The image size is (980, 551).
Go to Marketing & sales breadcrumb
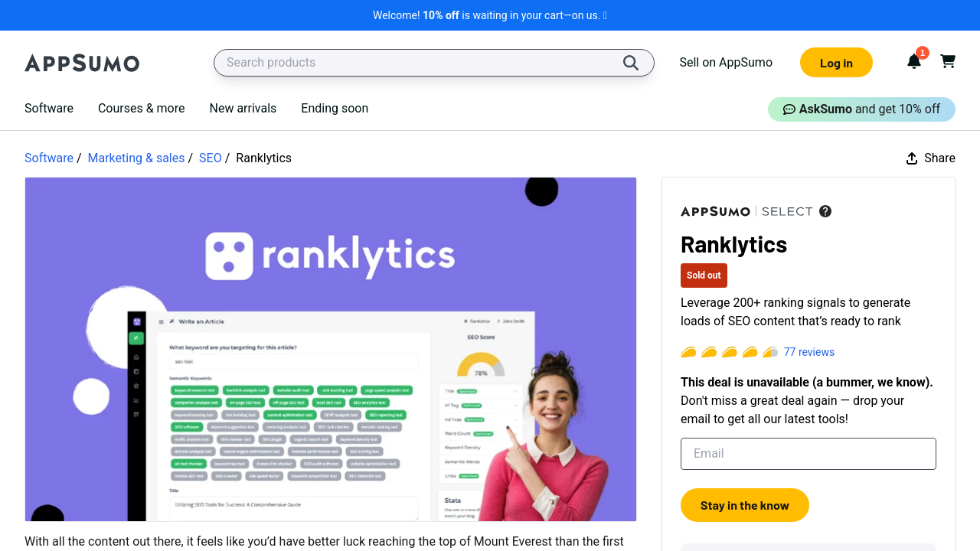136,158
